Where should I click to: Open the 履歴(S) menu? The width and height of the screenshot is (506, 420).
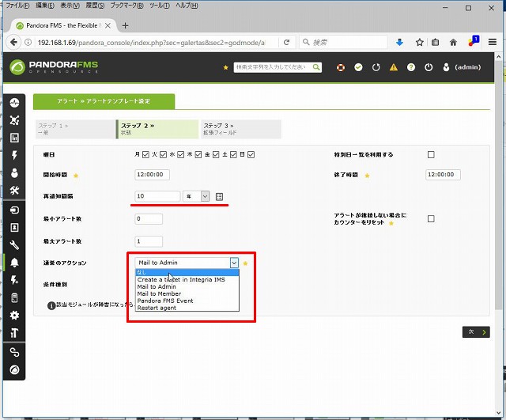pos(95,6)
